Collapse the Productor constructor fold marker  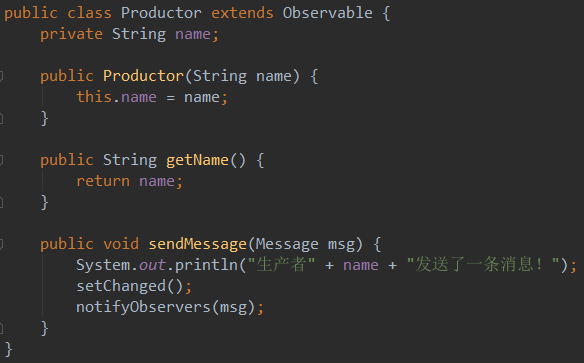(x=1, y=76)
